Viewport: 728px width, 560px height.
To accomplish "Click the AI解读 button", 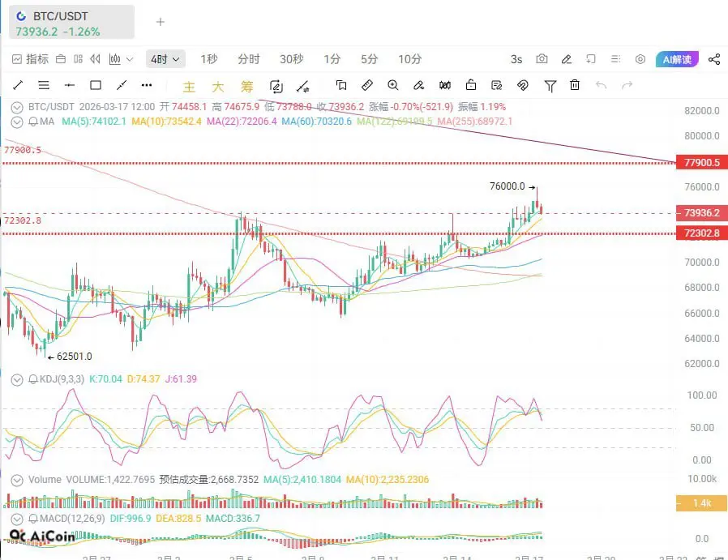I will [677, 59].
